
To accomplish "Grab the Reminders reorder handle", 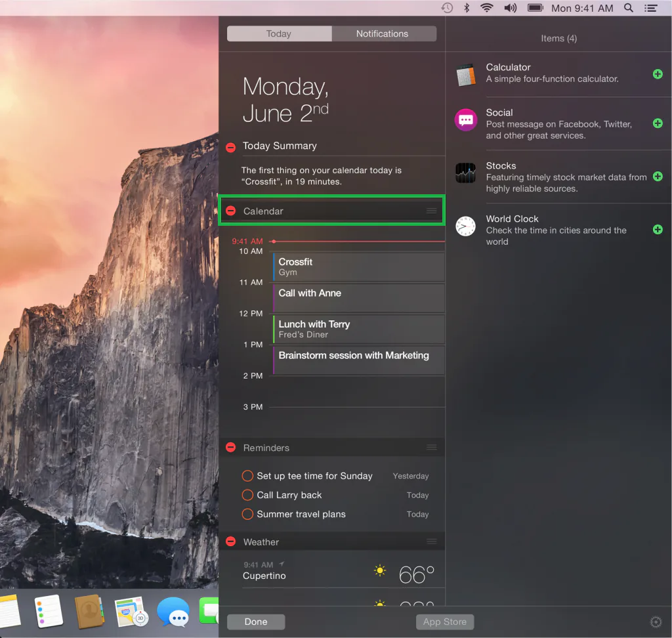I will click(432, 447).
